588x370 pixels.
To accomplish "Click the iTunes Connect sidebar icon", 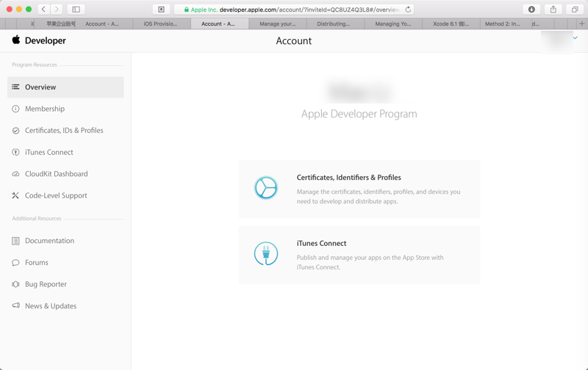I will tap(15, 153).
